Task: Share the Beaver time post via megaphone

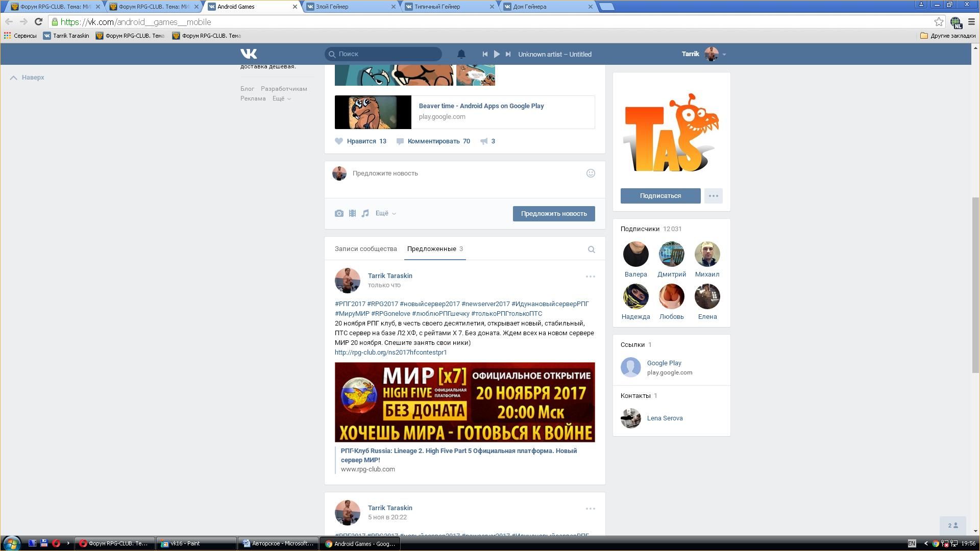Action: click(x=487, y=141)
